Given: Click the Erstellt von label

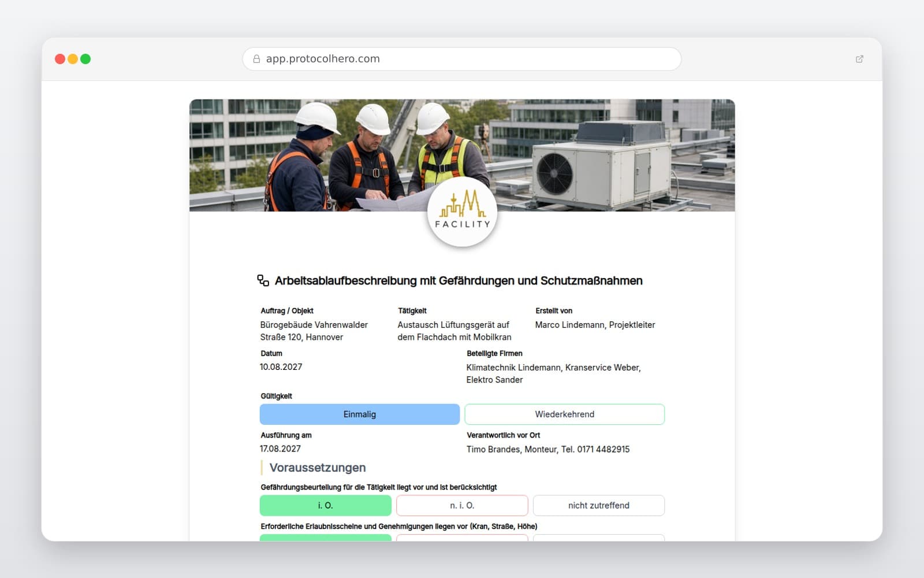Looking at the screenshot, I should pyautogui.click(x=554, y=311).
